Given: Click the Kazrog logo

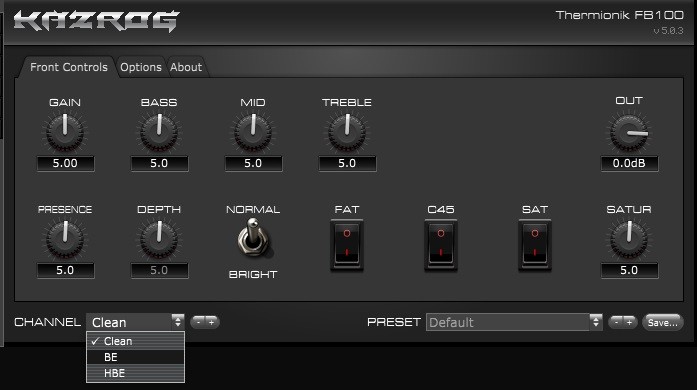Looking at the screenshot, I should click(x=96, y=21).
